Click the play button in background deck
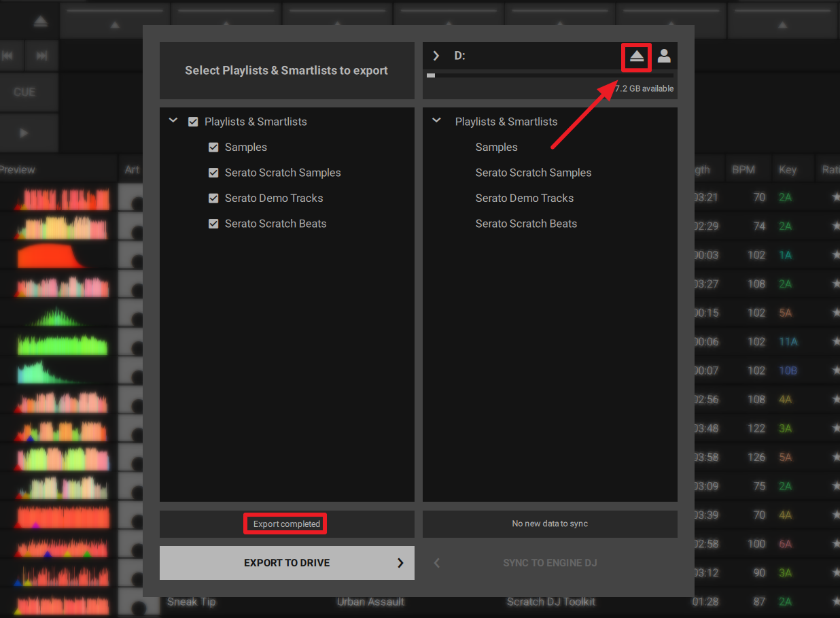The image size is (840, 618). 24,133
